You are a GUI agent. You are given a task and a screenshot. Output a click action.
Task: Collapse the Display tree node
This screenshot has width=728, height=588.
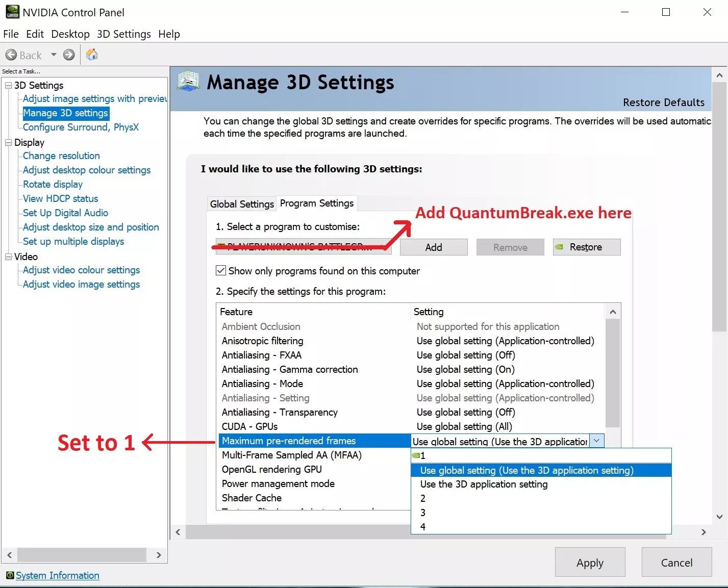(8, 143)
